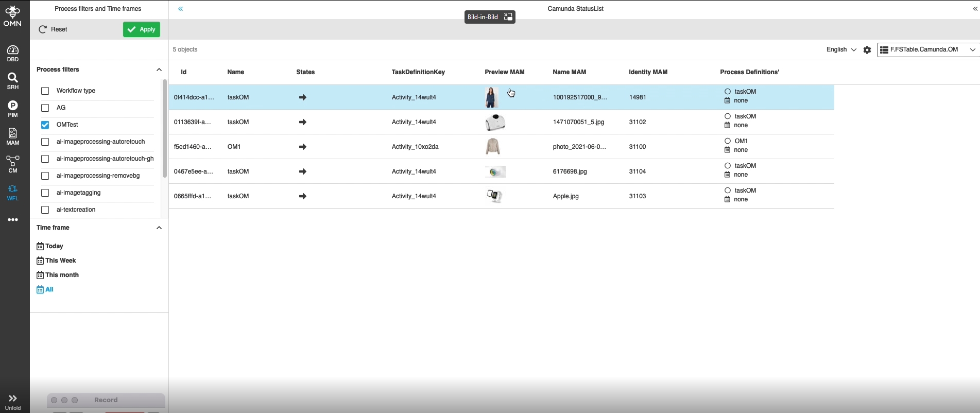Screen dimensions: 980x413
Task: Check the ai-imagetagging filter
Action: [x=45, y=193]
